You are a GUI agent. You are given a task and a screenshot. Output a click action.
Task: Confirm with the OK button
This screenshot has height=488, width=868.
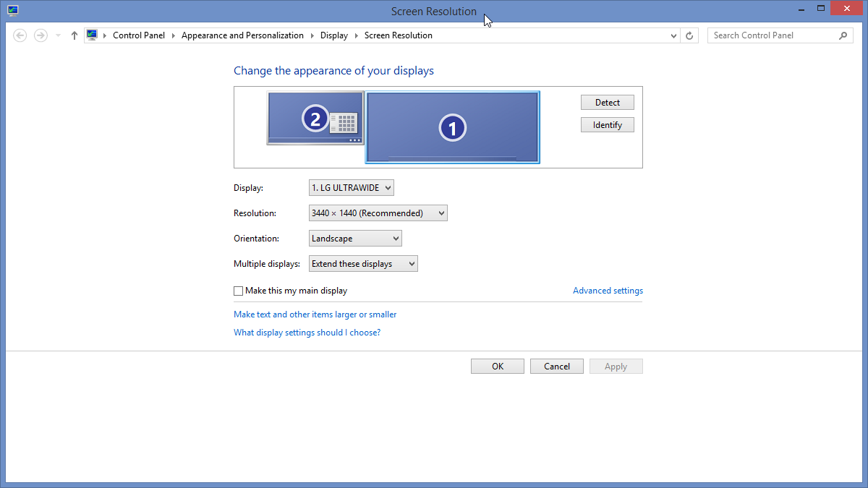[498, 367]
